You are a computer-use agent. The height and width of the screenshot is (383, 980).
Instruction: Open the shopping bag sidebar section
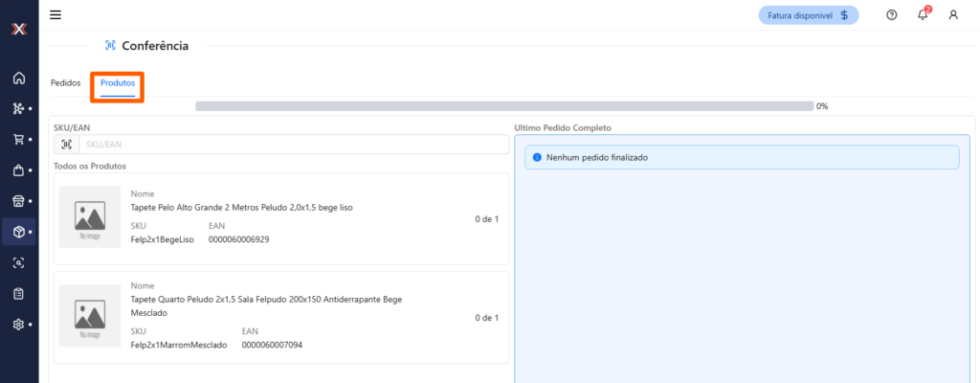point(18,170)
